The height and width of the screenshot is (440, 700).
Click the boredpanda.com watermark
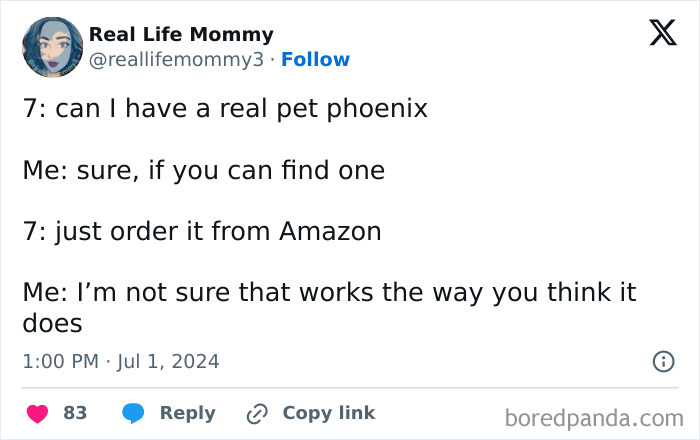pos(594,415)
